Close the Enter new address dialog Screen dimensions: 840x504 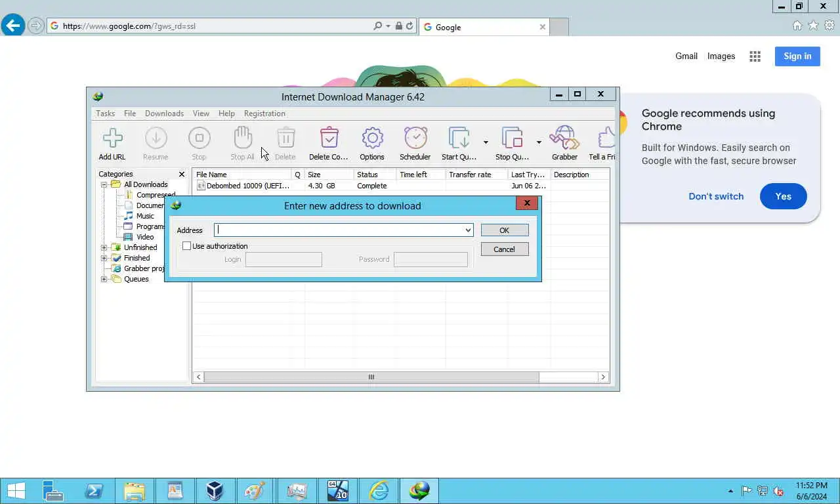click(527, 203)
